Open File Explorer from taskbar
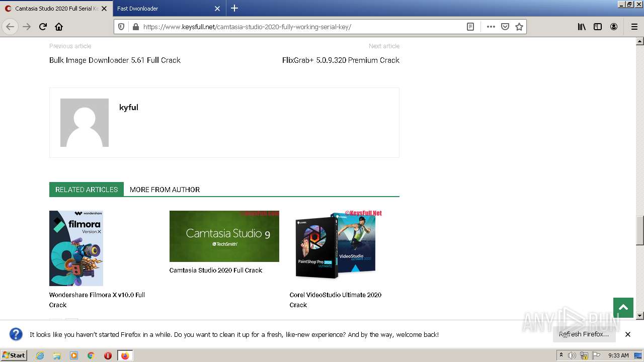Viewport: 644px width, 362px height. coord(57,355)
